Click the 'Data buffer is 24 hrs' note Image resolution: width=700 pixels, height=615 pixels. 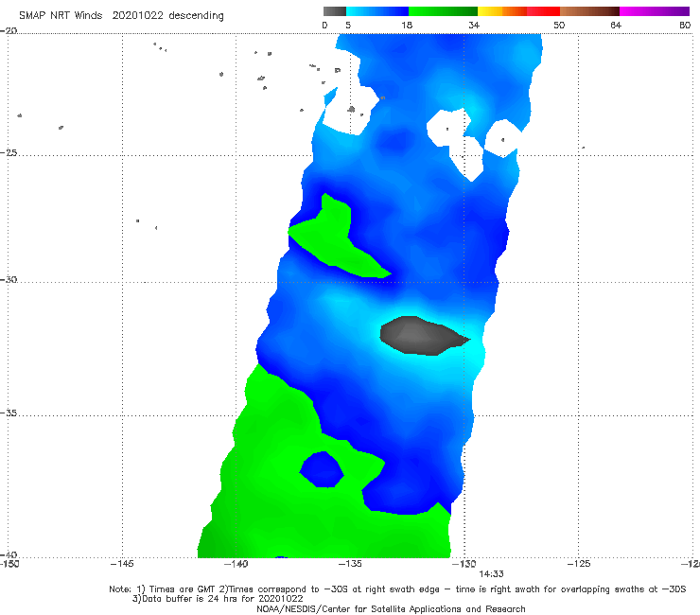click(x=218, y=599)
